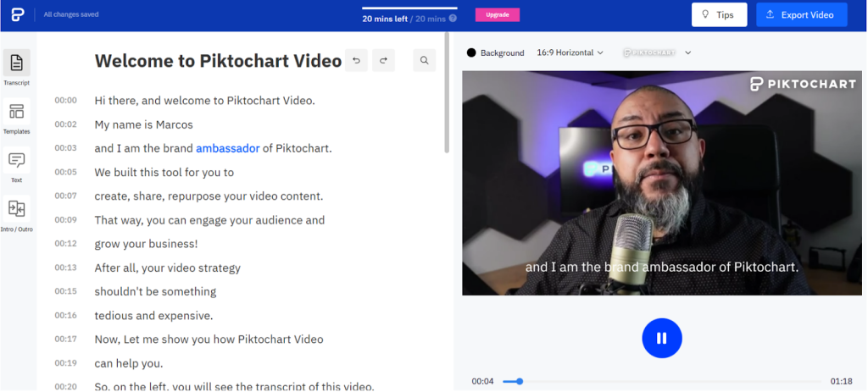Image resolution: width=868 pixels, height=392 pixels.
Task: Click 'Now, Let me show you how Piktochart Video'
Action: click(209, 340)
